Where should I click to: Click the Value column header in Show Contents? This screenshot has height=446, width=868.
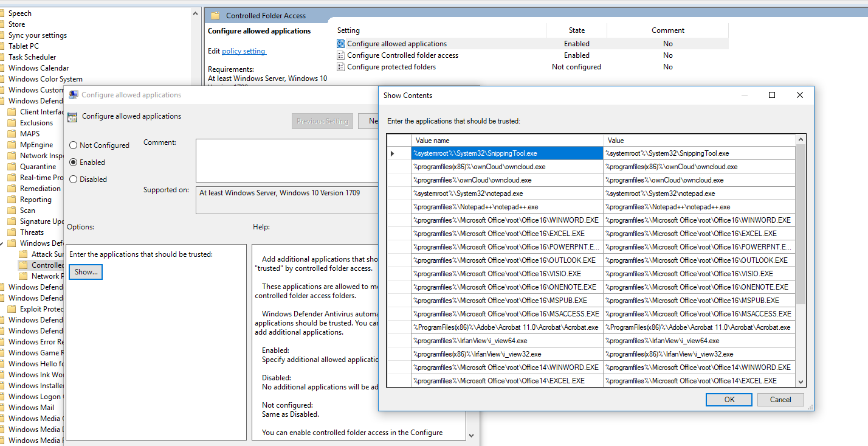click(x=699, y=141)
